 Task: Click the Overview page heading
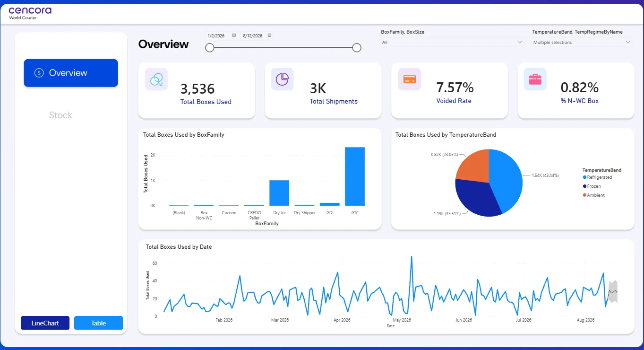[x=163, y=44]
